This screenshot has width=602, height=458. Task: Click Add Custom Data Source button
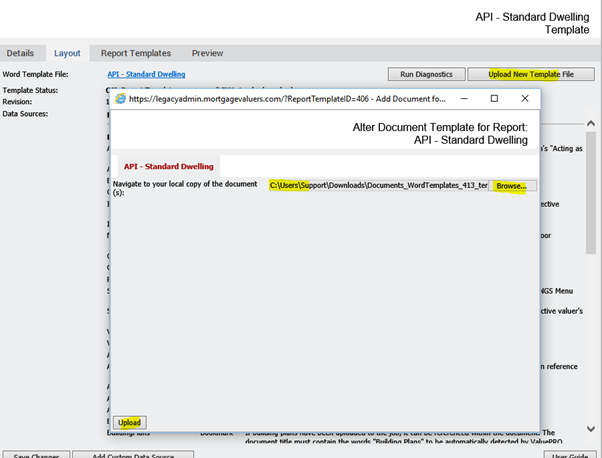coord(133,455)
